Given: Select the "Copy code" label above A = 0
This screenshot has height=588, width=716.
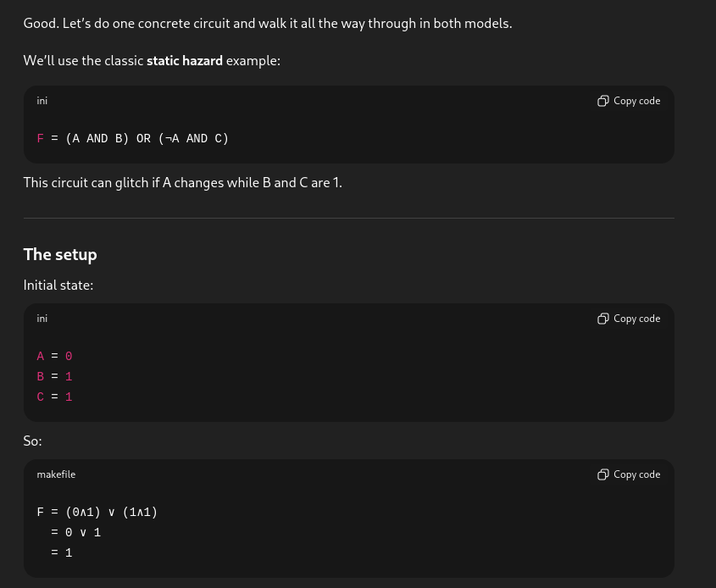Looking at the screenshot, I should pos(636,319).
